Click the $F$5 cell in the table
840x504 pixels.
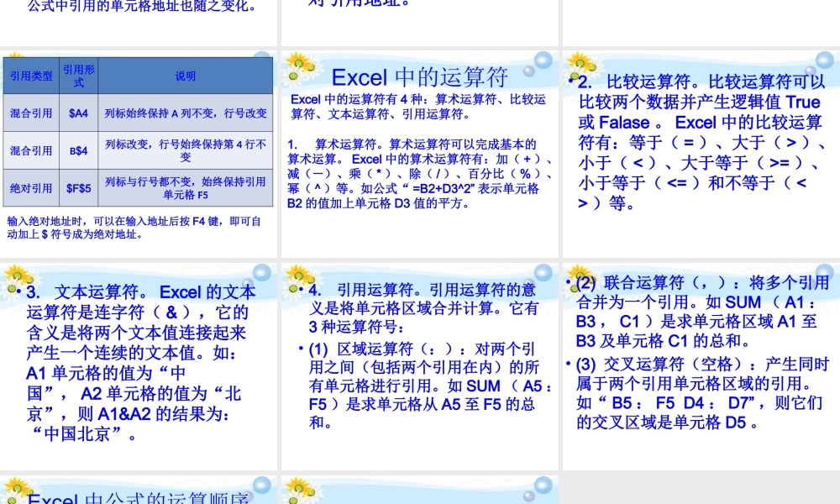coord(79,188)
